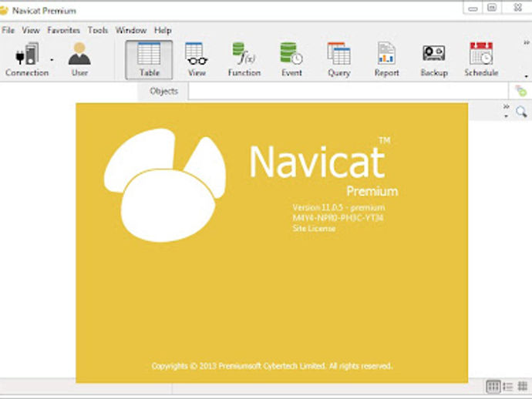
Task: Switch to ER diagram view icon
Action: [x=523, y=386]
